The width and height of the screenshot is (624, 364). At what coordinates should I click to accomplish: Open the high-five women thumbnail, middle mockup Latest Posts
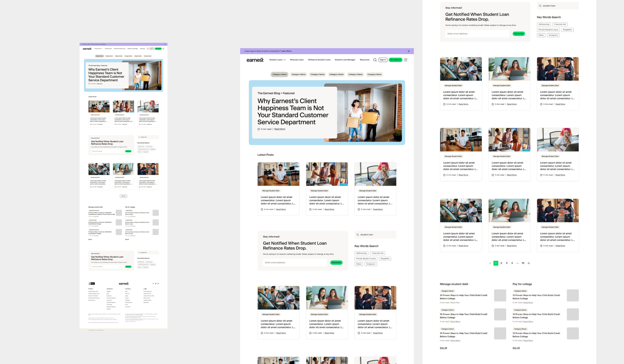[327, 174]
